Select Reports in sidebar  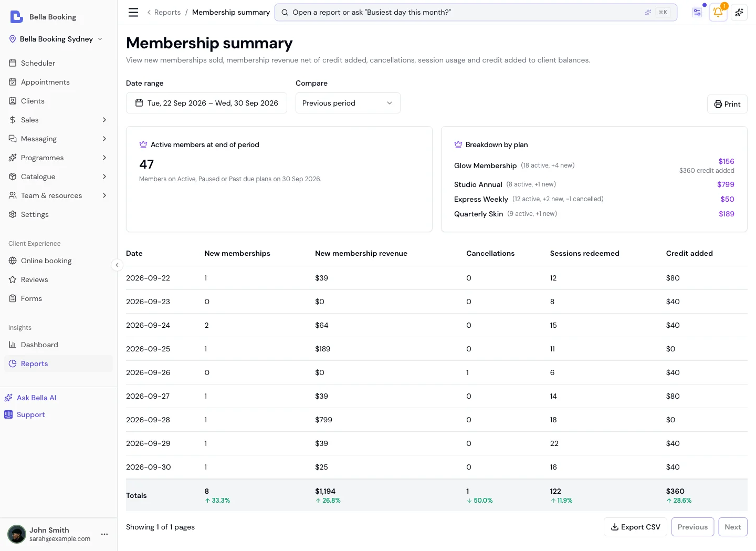coord(58,363)
